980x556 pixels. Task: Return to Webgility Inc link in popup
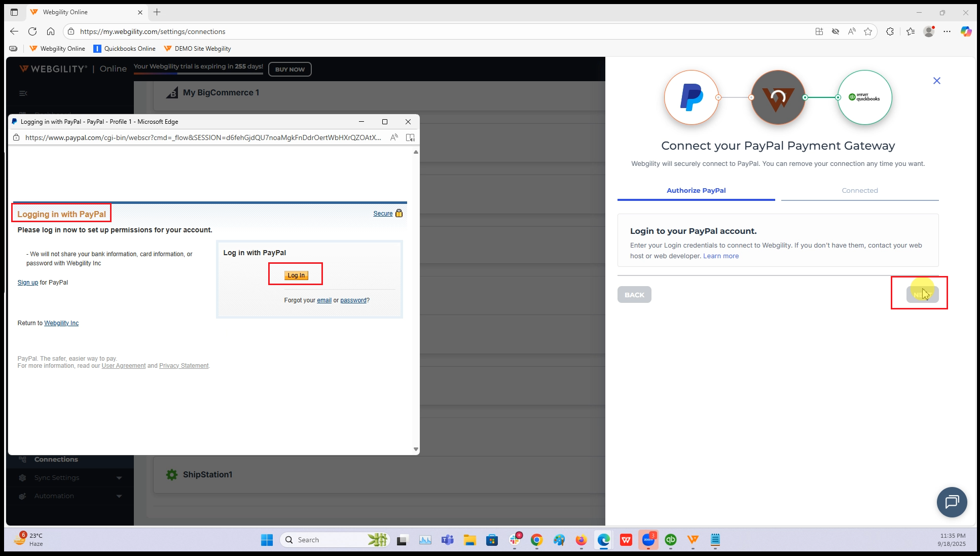pos(61,323)
